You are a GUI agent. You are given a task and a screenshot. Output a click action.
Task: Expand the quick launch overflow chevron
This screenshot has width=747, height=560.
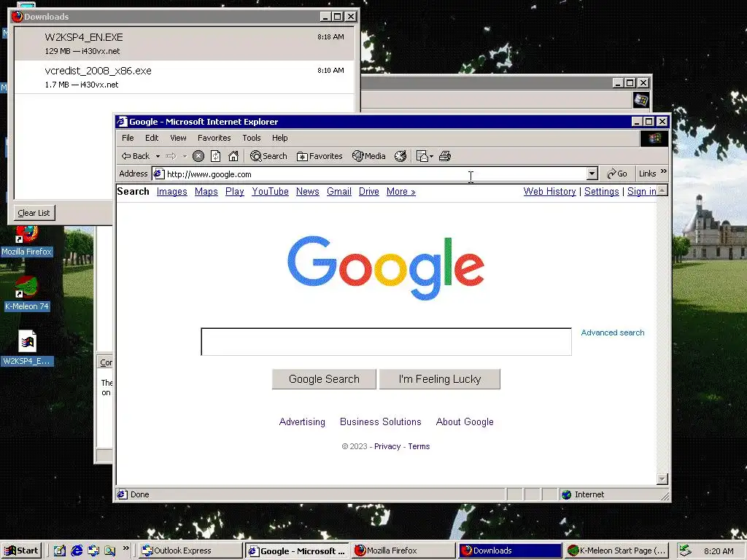point(125,548)
